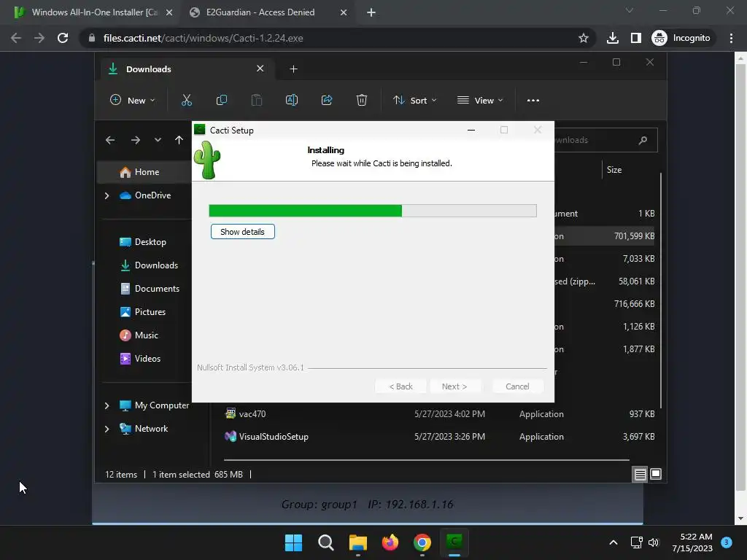The image size is (747, 560).
Task: Open Chrome tab search chevron
Action: pos(630,10)
